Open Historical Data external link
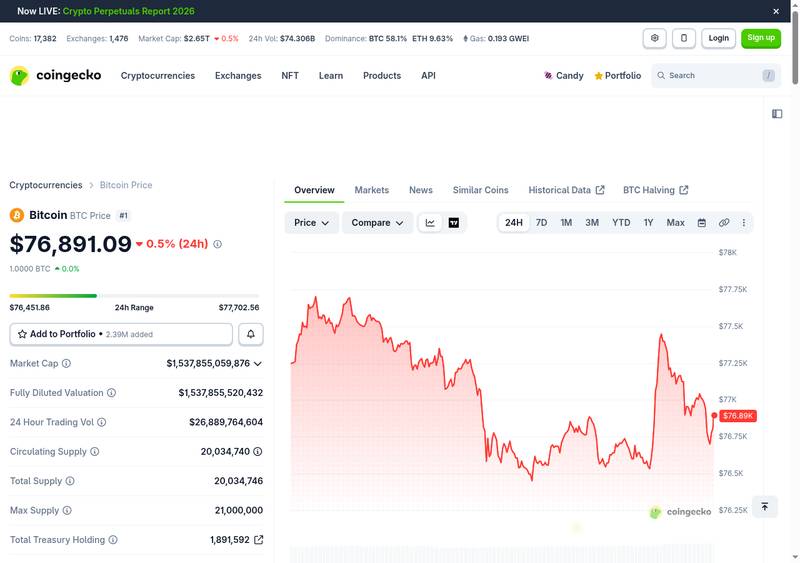Screen dimensions: 800x563 point(566,190)
